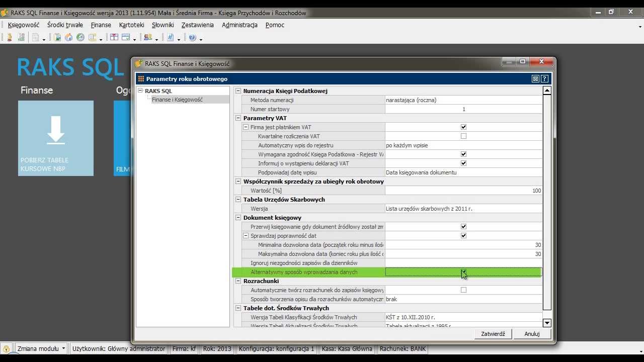Click the two users people toolbar icon
644x362 pixels.
148,38
